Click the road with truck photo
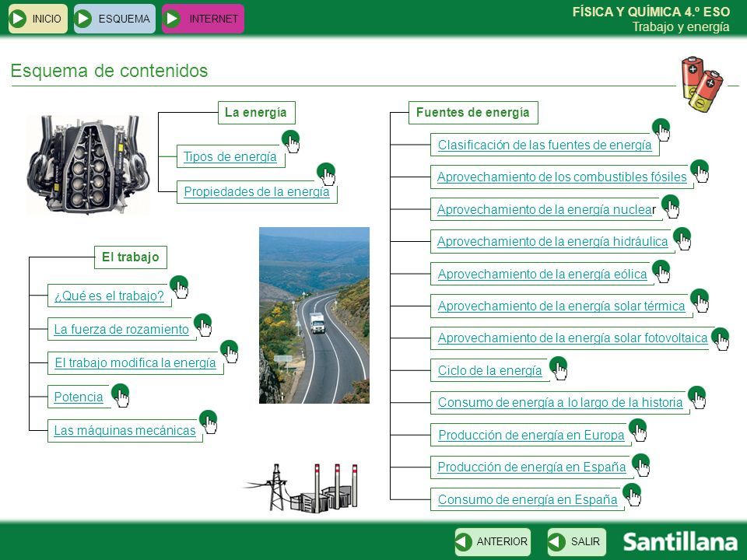This screenshot has height=560, width=747. (x=314, y=315)
